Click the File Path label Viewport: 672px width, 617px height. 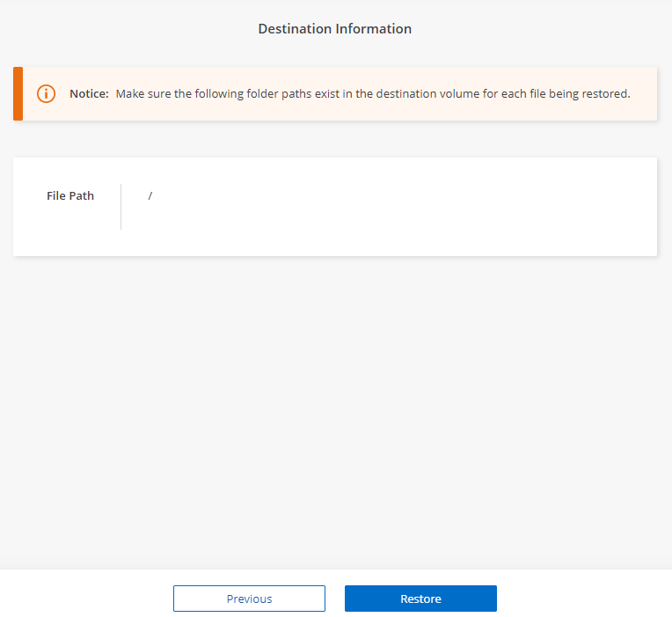(x=70, y=195)
